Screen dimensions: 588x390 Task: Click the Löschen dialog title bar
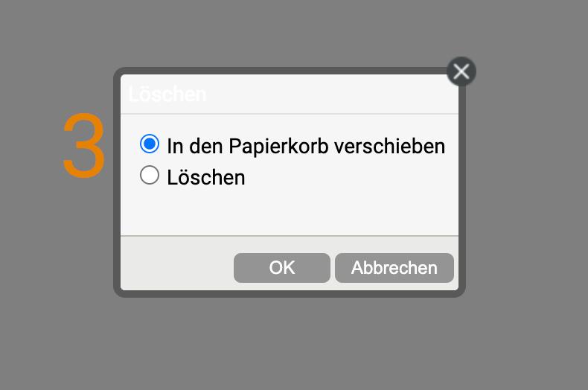point(289,94)
